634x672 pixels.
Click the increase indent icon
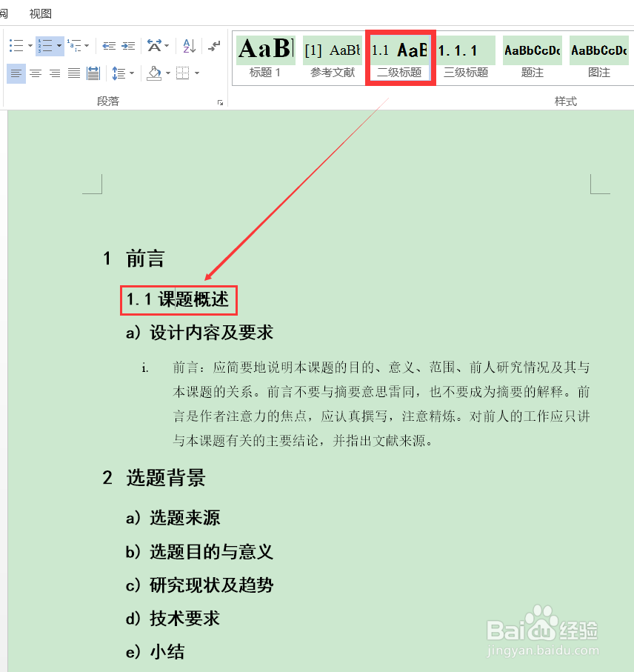[x=127, y=45]
